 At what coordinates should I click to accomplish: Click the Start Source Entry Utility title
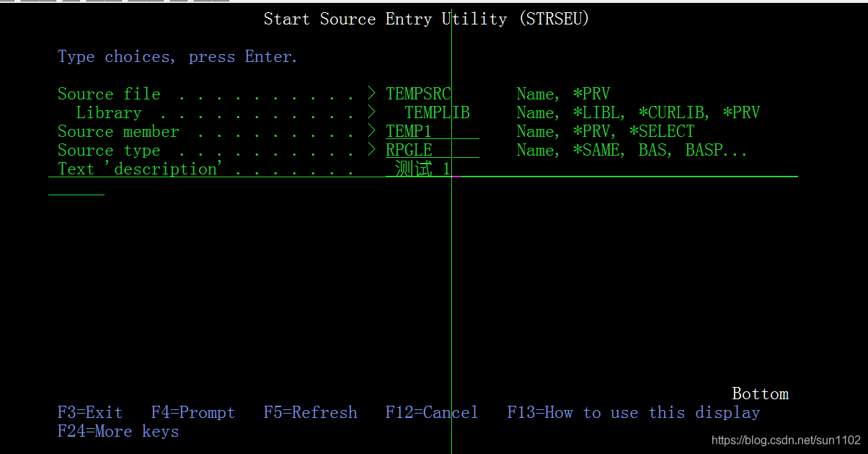(426, 19)
